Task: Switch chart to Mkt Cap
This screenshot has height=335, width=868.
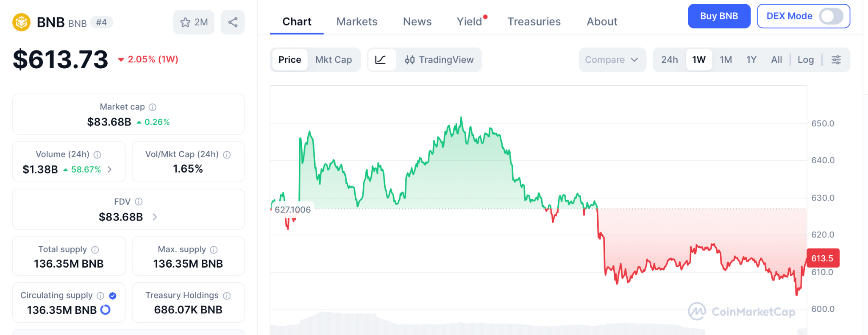Action: pyautogui.click(x=334, y=60)
